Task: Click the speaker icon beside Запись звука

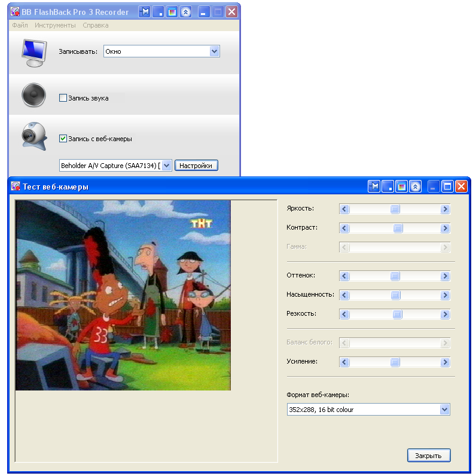Action: pos(33,95)
